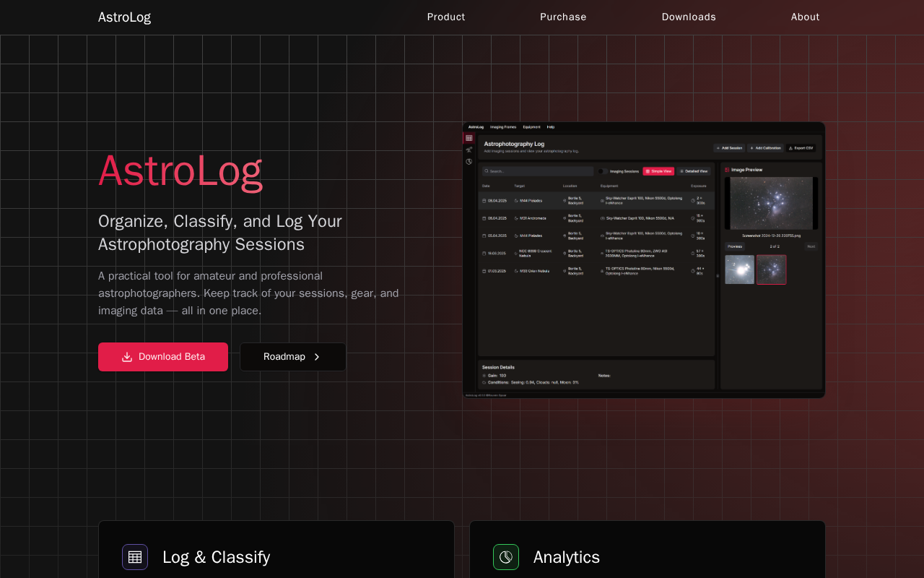924x578 pixels.
Task: Open the Equipment menu in the app preview
Action: pos(531,127)
